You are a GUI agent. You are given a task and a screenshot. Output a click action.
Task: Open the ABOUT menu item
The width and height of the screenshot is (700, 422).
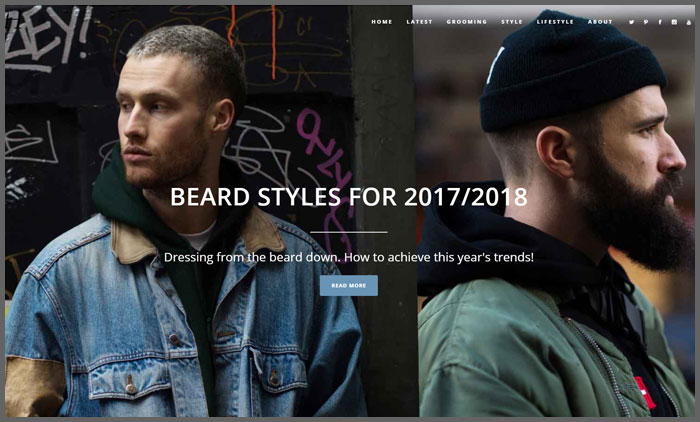[600, 22]
